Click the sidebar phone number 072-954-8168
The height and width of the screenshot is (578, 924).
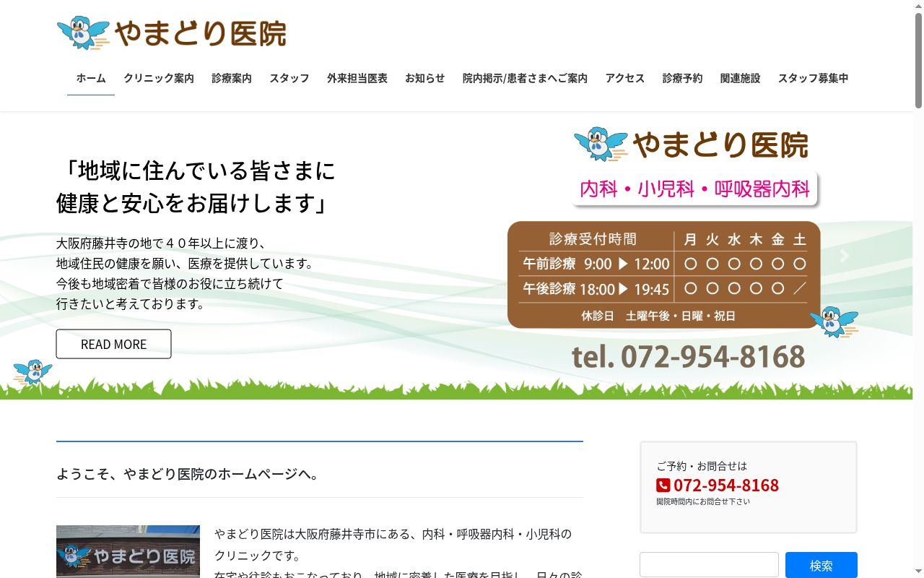click(x=726, y=486)
